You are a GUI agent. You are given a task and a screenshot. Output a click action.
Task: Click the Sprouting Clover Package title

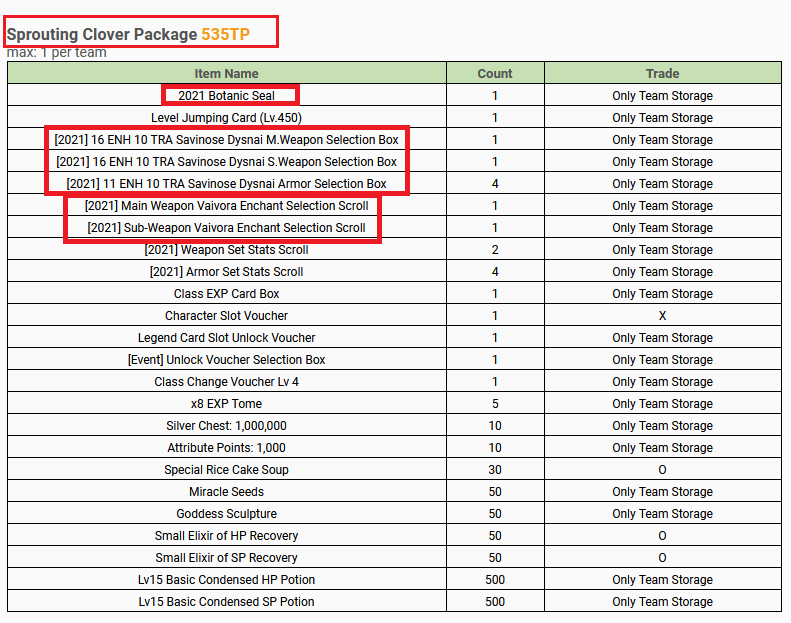102,34
